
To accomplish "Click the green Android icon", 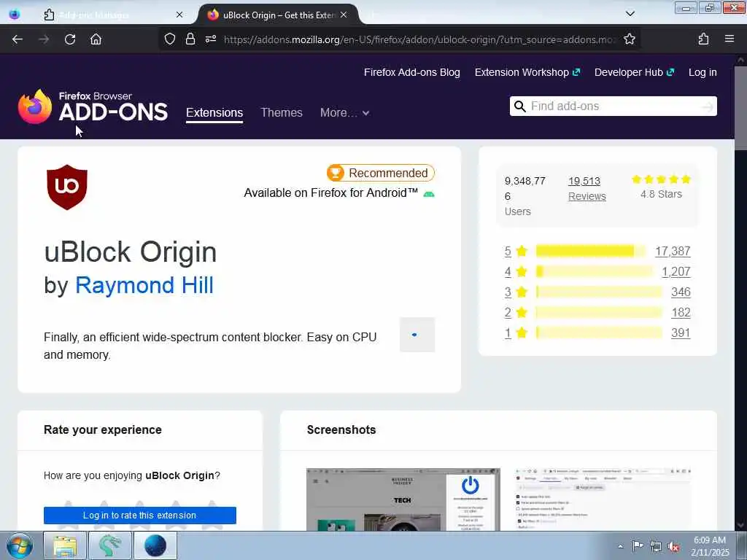I will pyautogui.click(x=429, y=194).
